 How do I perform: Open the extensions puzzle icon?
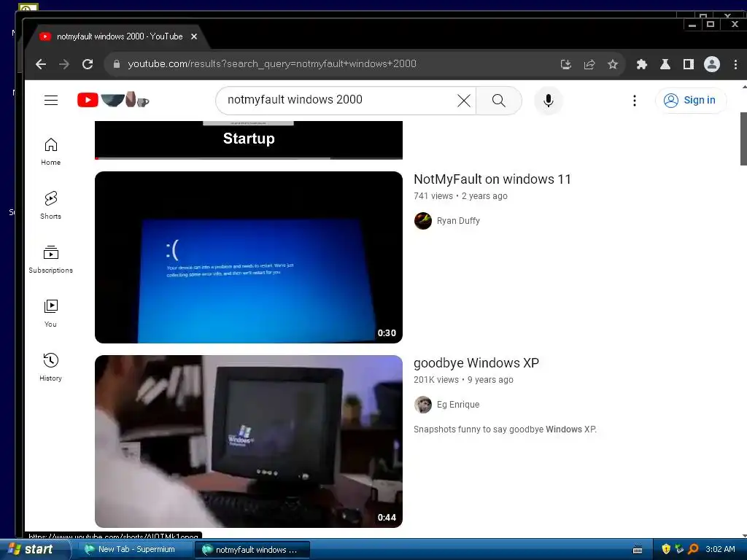(642, 64)
